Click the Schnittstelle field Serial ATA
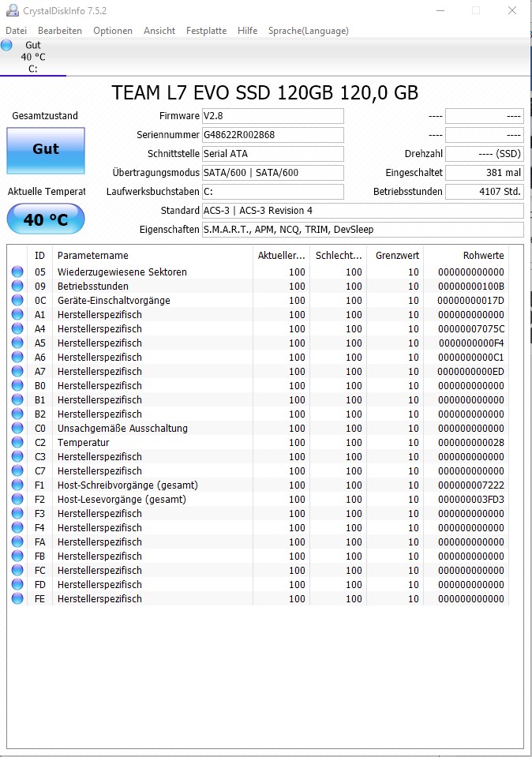The image size is (532, 757). pyautogui.click(x=273, y=153)
